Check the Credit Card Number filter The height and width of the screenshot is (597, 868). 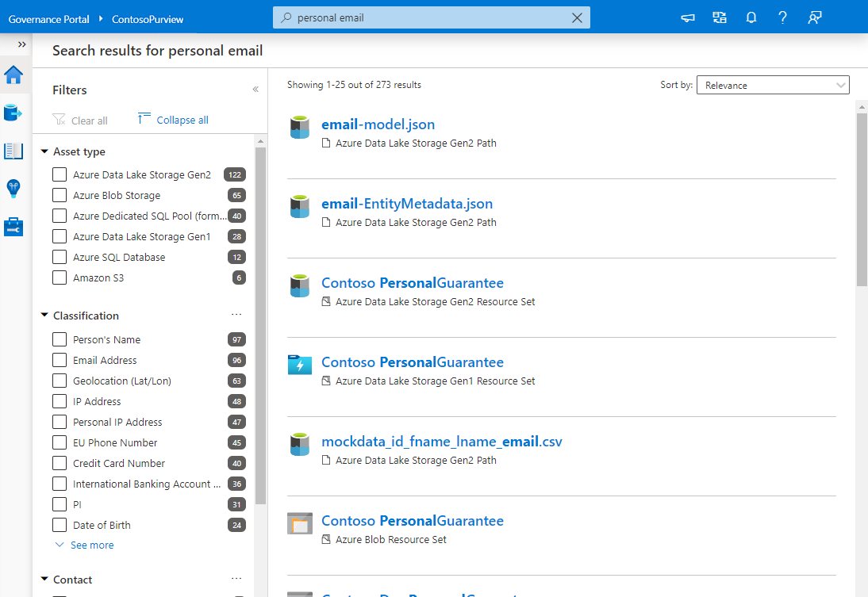(x=59, y=463)
